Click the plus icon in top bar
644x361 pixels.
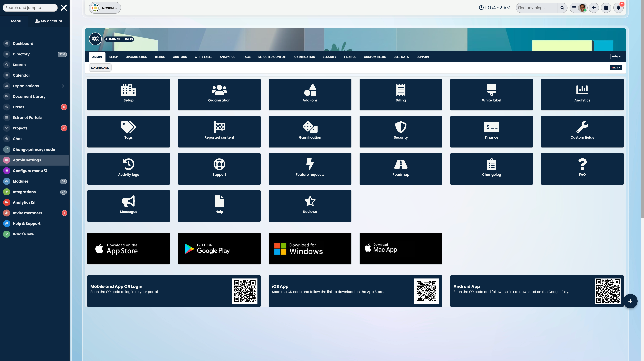tap(594, 8)
